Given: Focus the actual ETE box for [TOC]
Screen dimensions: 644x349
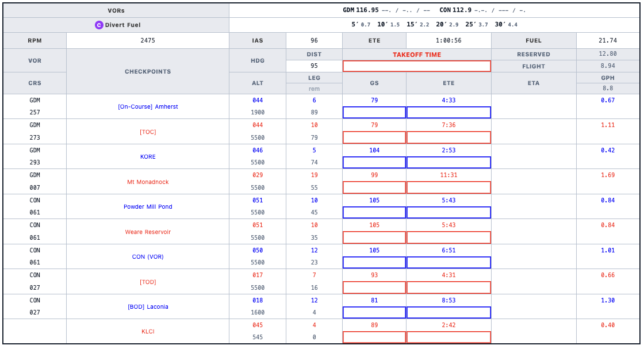Looking at the screenshot, I should [x=448, y=137].
